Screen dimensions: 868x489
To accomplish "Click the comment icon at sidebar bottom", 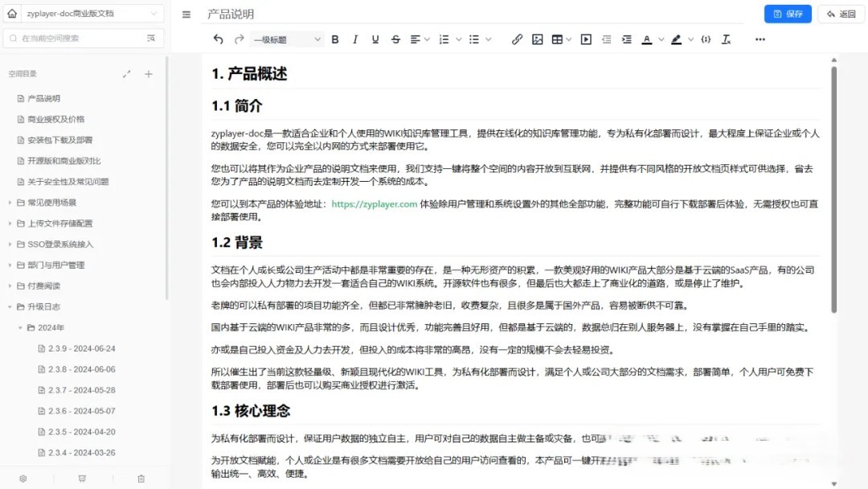I will coord(82,479).
